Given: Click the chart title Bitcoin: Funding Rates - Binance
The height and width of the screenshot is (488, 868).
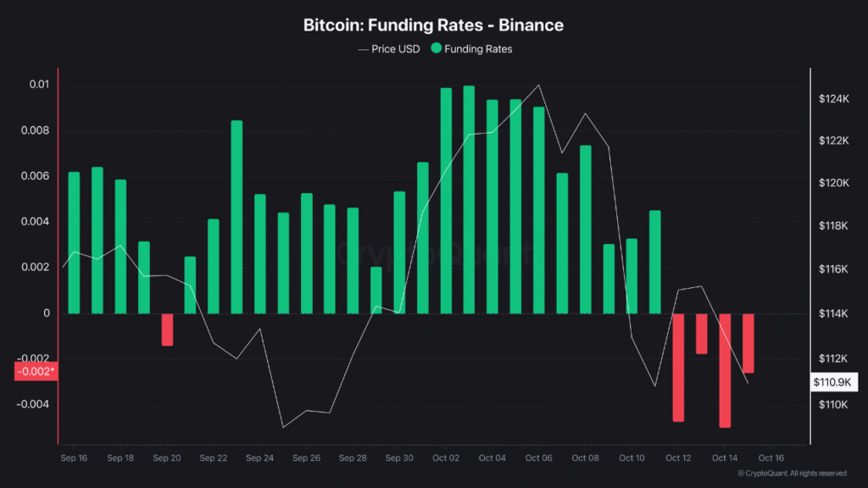Looking at the screenshot, I should coord(433,25).
